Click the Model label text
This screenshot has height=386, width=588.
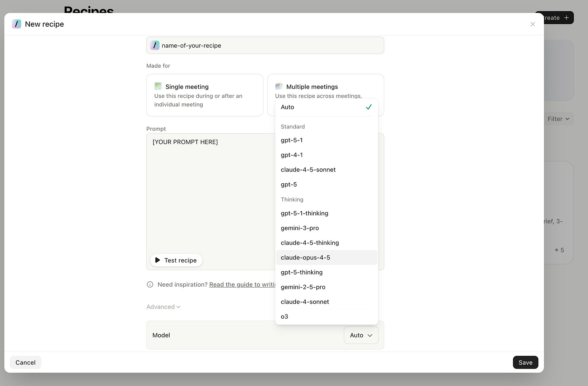pos(161,335)
